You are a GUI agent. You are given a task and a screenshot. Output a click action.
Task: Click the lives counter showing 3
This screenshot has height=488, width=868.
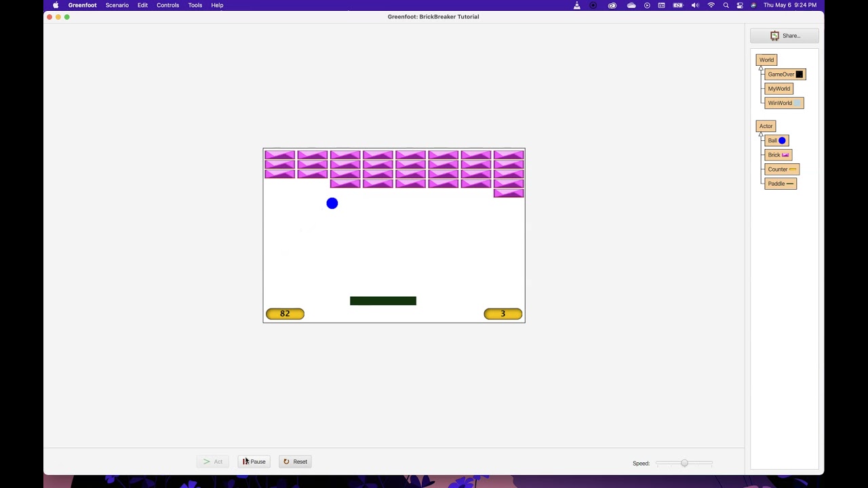click(503, 314)
